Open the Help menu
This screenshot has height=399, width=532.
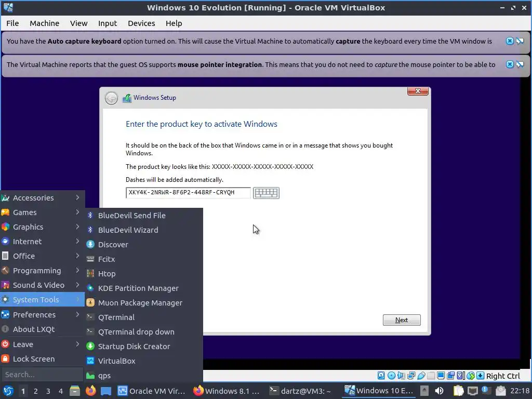tap(174, 23)
